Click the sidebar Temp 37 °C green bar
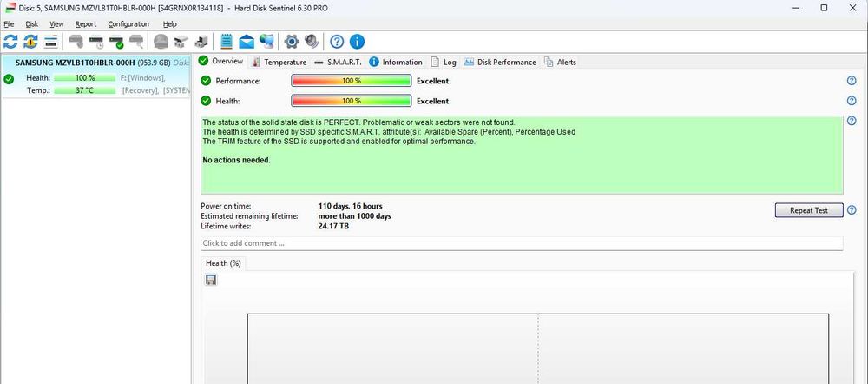The width and height of the screenshot is (868, 384). (85, 90)
